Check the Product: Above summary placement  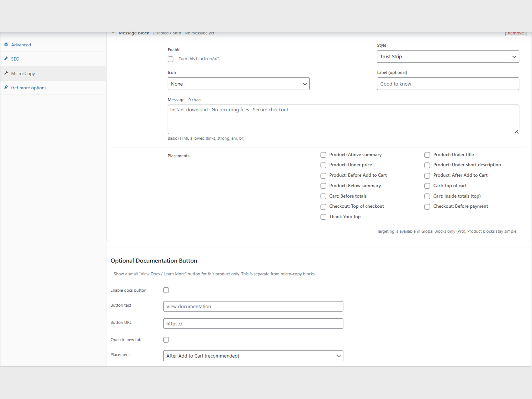point(323,155)
